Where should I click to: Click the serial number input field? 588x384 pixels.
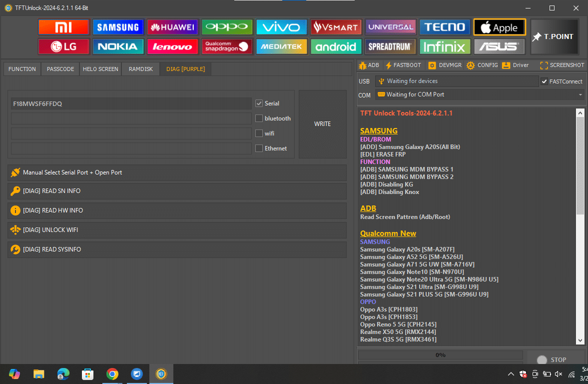[x=131, y=103]
